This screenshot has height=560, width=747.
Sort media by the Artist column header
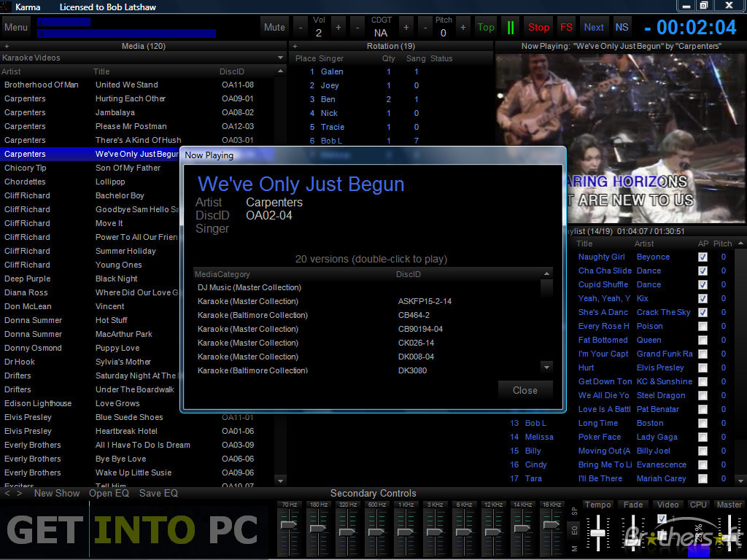[11, 71]
